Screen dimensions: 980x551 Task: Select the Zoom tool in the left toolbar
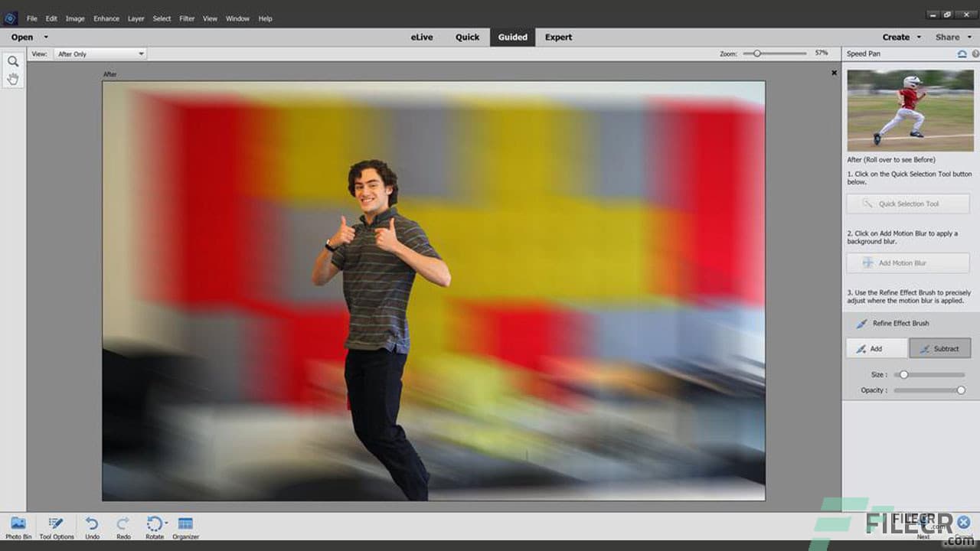(x=12, y=60)
